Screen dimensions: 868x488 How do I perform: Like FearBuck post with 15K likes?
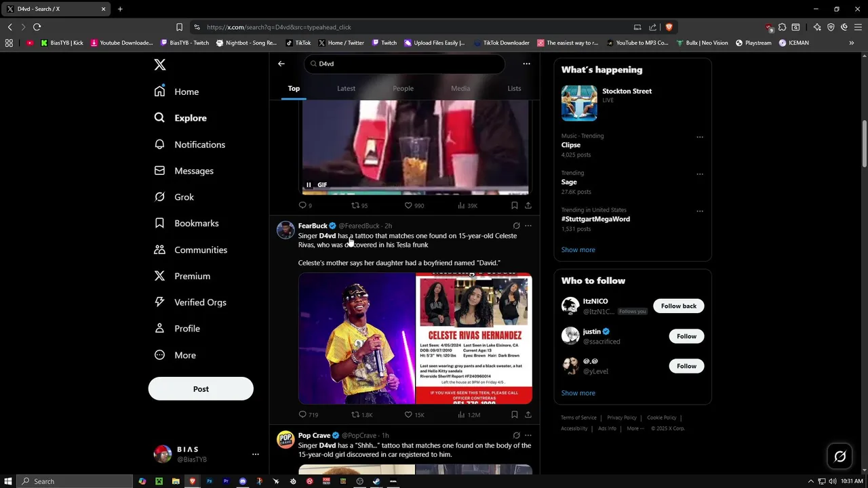coord(414,415)
